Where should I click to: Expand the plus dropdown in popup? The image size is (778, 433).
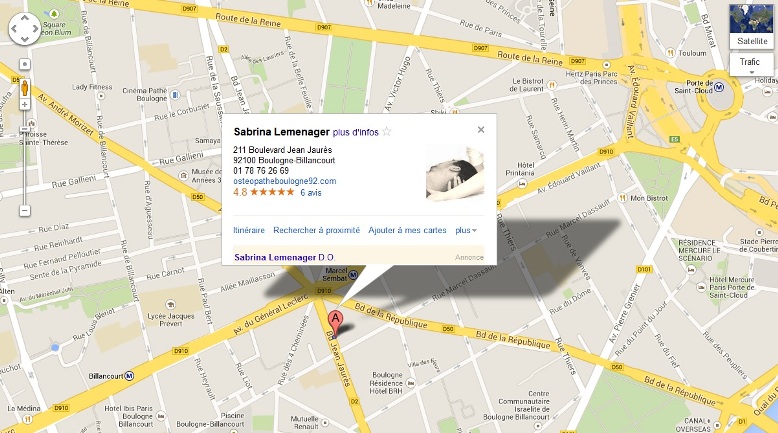point(466,230)
